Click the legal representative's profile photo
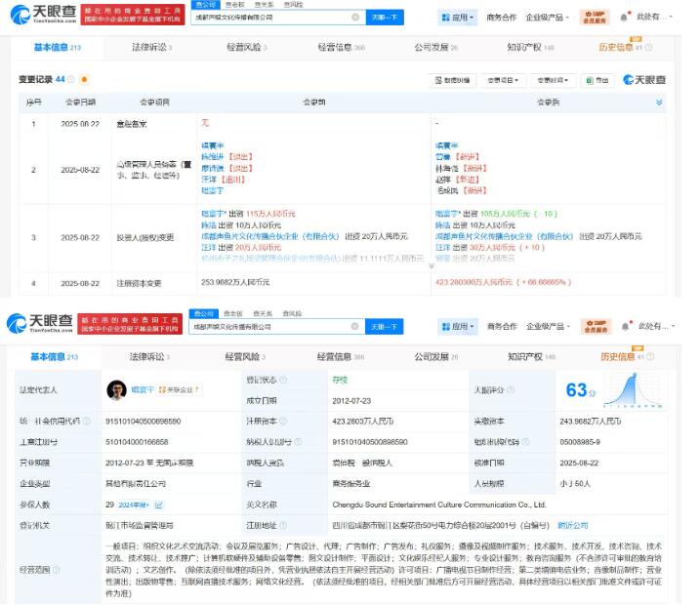Image resolution: width=700 pixels, height=606 pixels. pos(117,389)
